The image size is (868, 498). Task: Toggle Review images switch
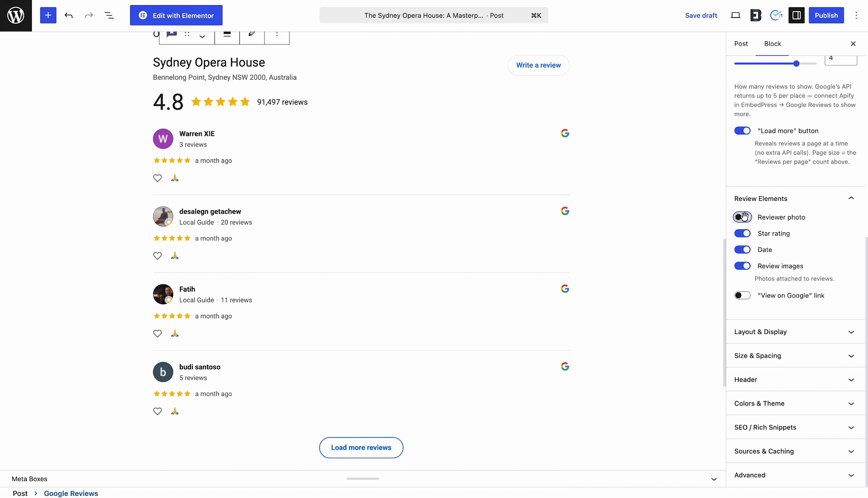tap(742, 266)
